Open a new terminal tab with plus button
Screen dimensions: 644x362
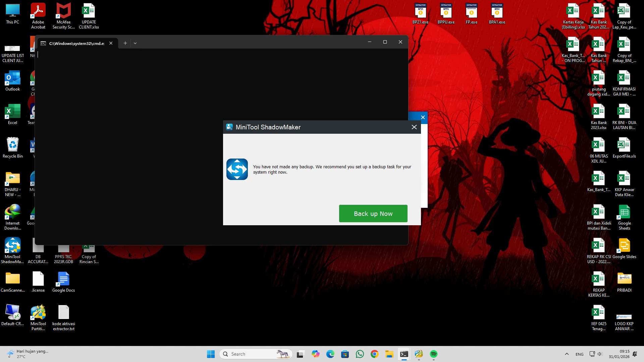(x=125, y=43)
